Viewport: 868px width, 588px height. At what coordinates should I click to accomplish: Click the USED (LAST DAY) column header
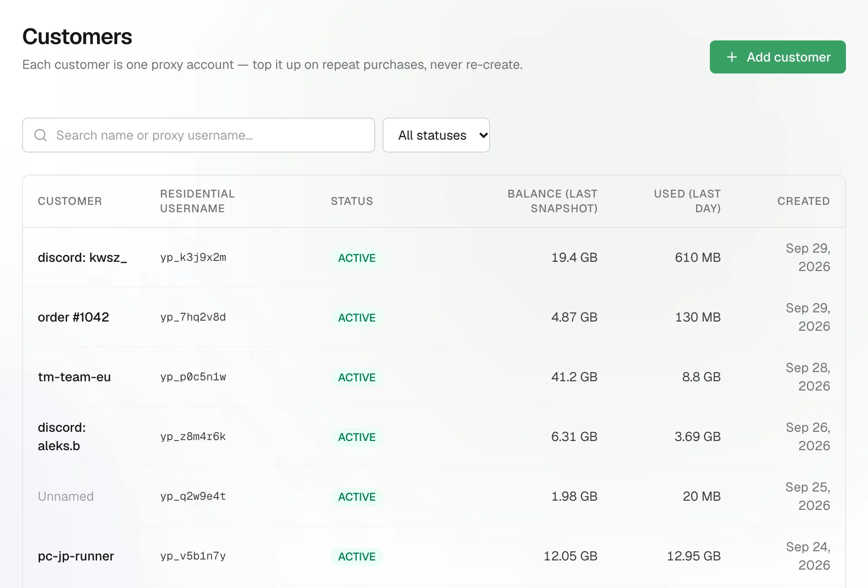687,201
